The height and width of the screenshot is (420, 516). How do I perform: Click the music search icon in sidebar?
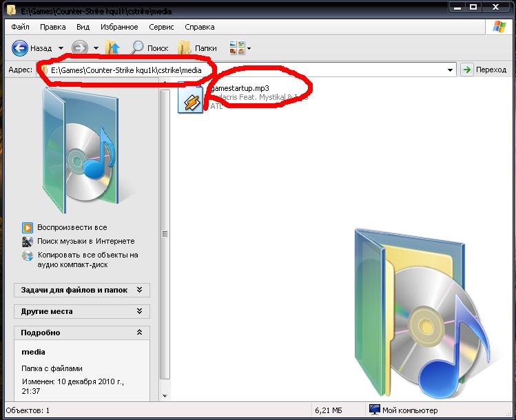pos(28,242)
